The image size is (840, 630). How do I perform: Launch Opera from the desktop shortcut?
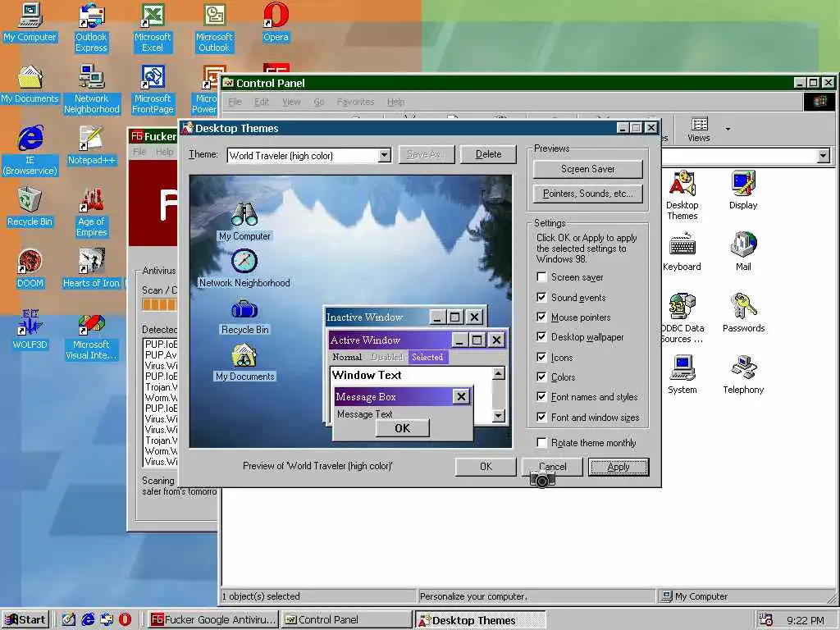(x=276, y=23)
